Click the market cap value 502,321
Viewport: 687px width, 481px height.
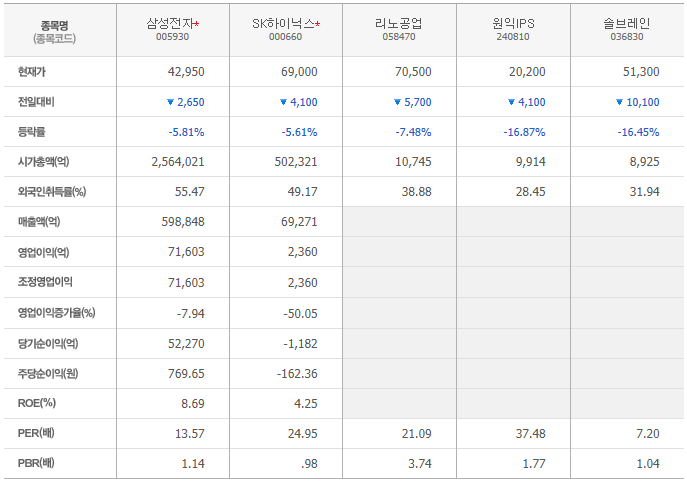[x=296, y=162]
